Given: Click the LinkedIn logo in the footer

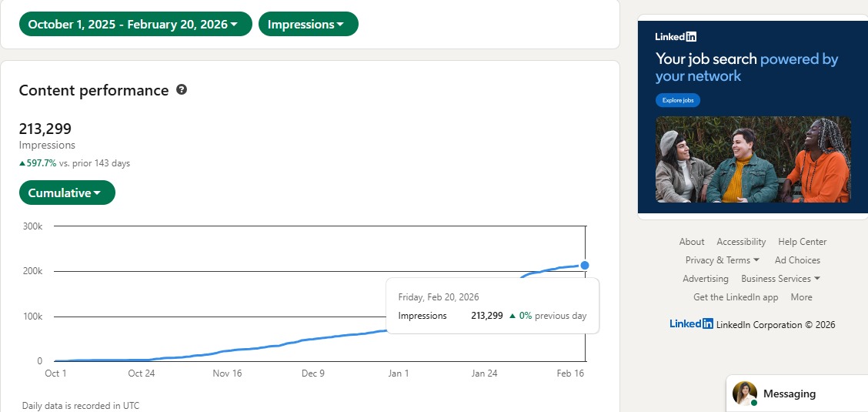Looking at the screenshot, I should click(x=691, y=324).
